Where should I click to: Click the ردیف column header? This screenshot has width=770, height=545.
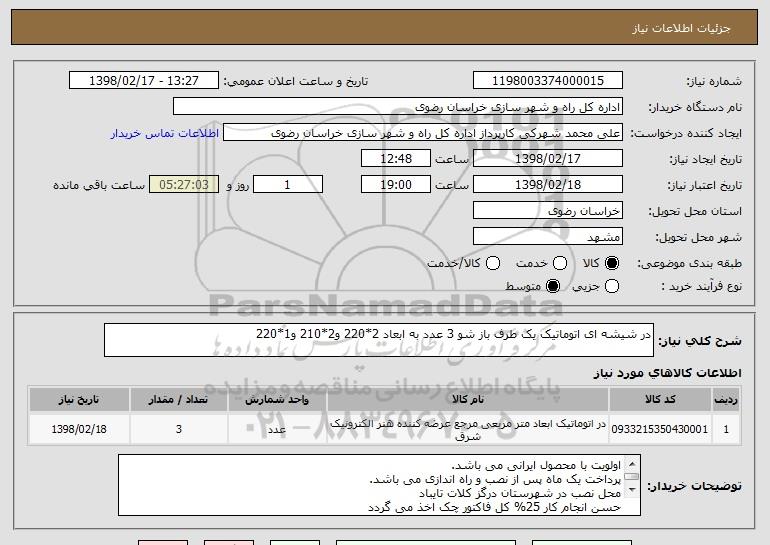pyautogui.click(x=726, y=400)
